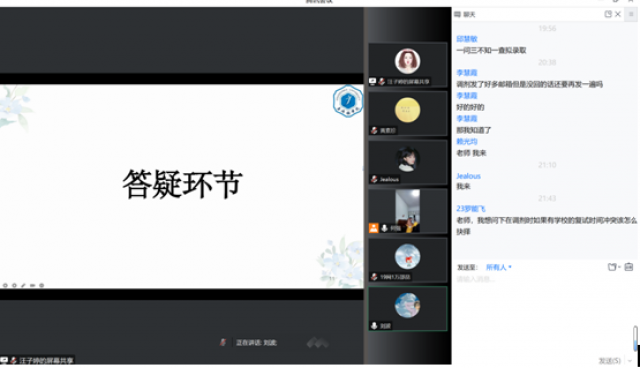
Task: Click muted mic icon on yellow avatar tile
Action: tap(374, 130)
